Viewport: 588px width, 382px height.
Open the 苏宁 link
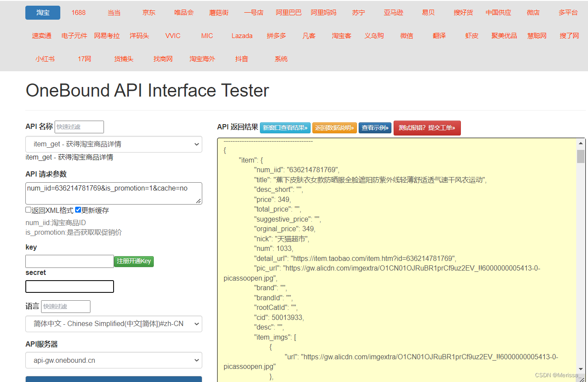pyautogui.click(x=358, y=13)
